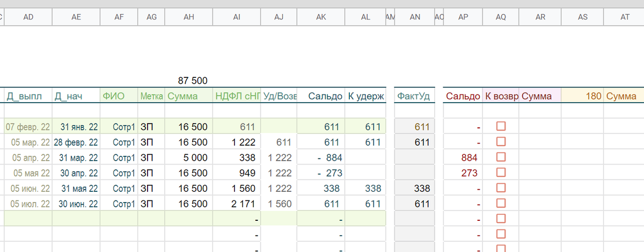The width and height of the screenshot is (644, 252).
Task: Select the date cell 05 мар. 22
Action: [x=28, y=142]
